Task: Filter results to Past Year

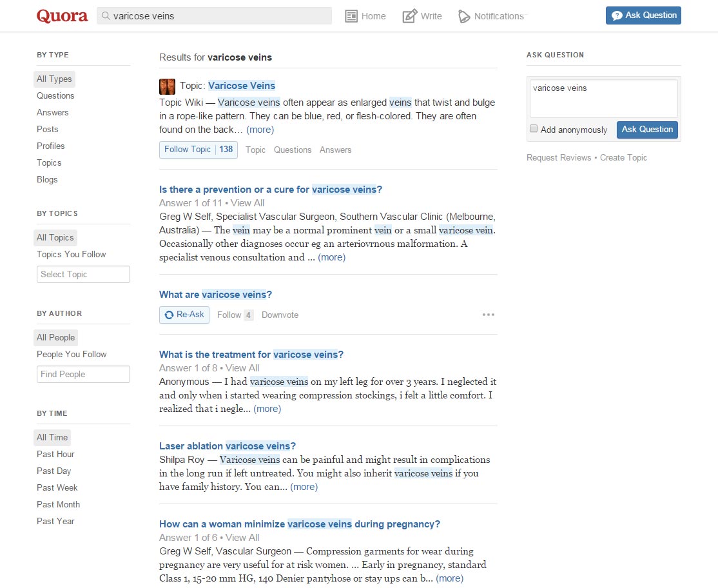Action: [x=55, y=521]
